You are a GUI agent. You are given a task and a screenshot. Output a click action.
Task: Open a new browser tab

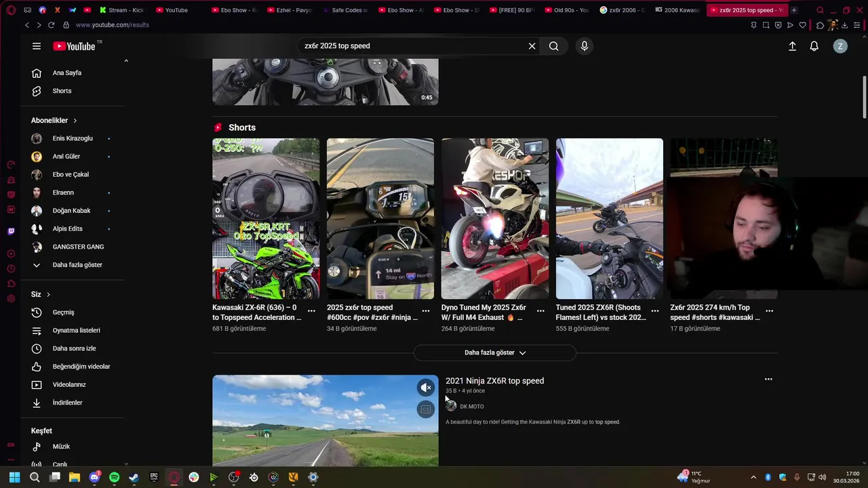pos(794,10)
